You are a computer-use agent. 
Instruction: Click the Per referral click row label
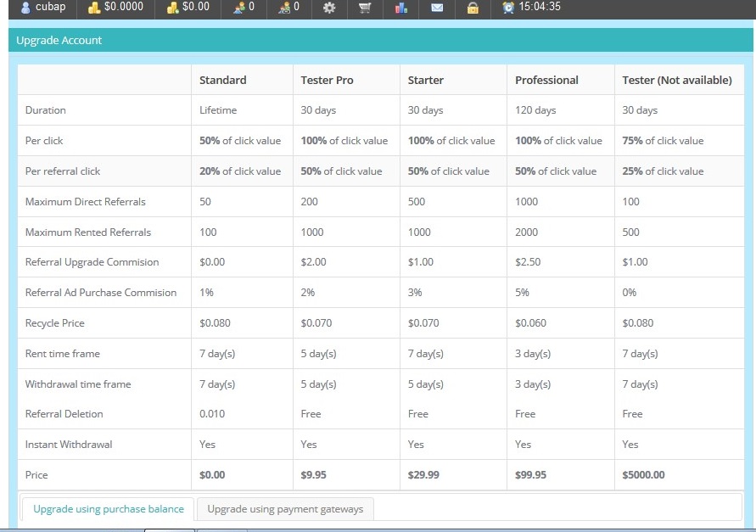[63, 171]
